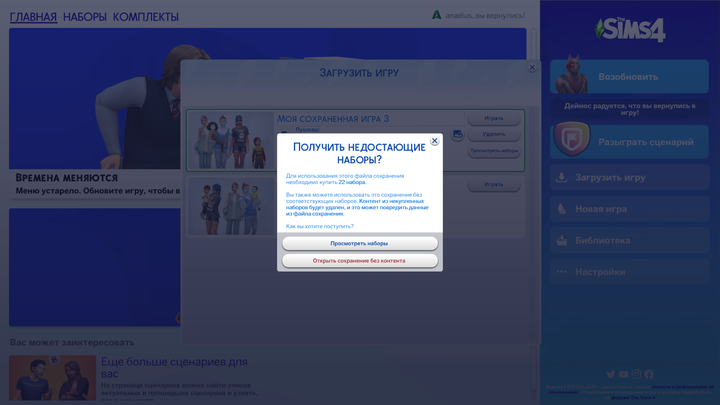Play the second saved game
Image resolution: width=720 pixels, height=405 pixels.
[494, 185]
